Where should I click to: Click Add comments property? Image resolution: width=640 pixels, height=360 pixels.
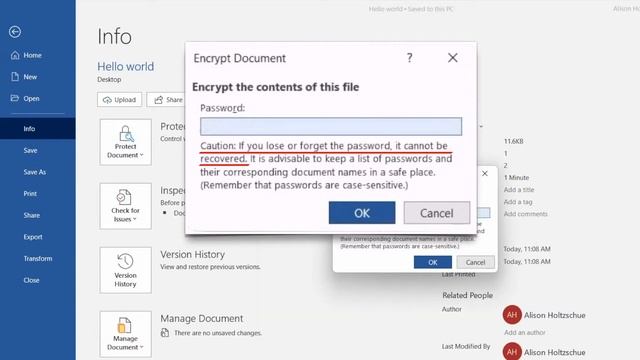(526, 214)
